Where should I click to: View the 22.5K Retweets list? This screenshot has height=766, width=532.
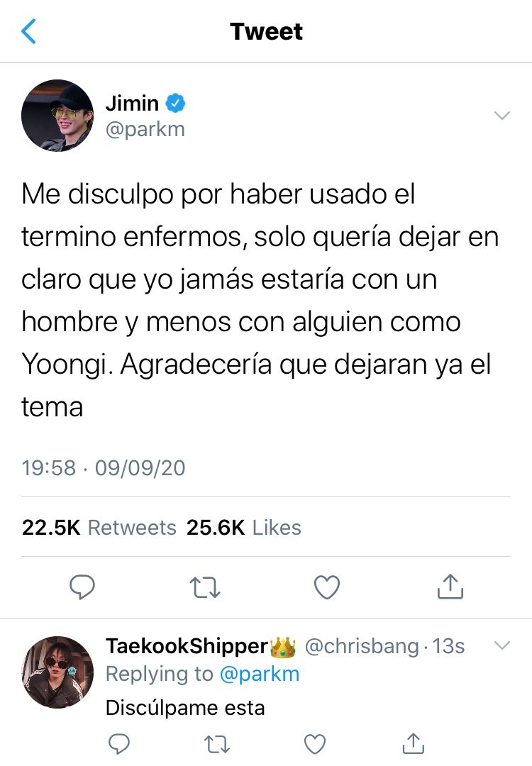99,528
